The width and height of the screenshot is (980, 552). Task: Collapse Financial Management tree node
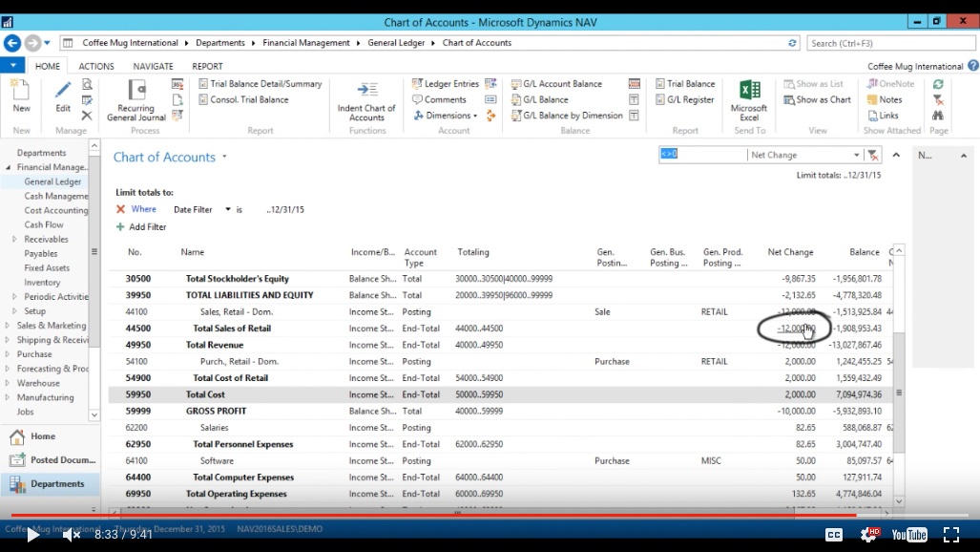9,167
